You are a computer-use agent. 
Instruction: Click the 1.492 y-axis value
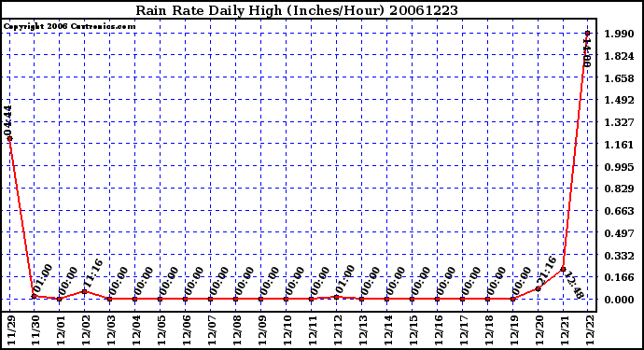tap(619, 100)
